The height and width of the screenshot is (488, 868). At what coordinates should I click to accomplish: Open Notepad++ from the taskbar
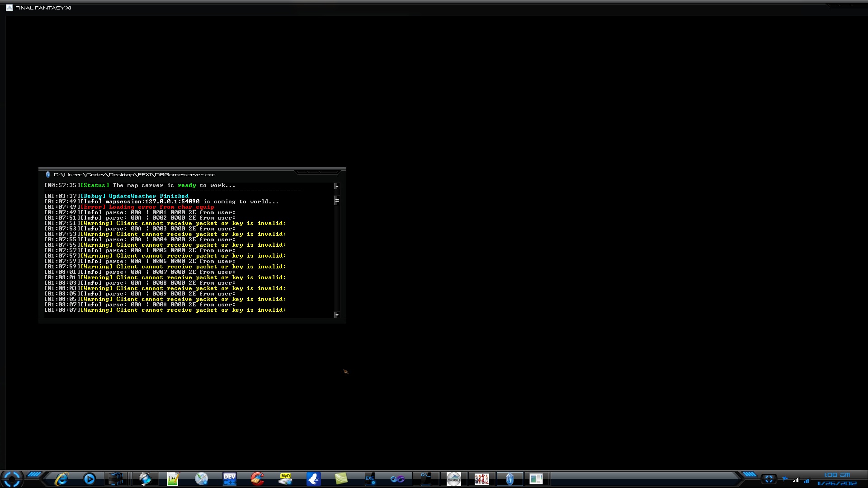pyautogui.click(x=173, y=479)
